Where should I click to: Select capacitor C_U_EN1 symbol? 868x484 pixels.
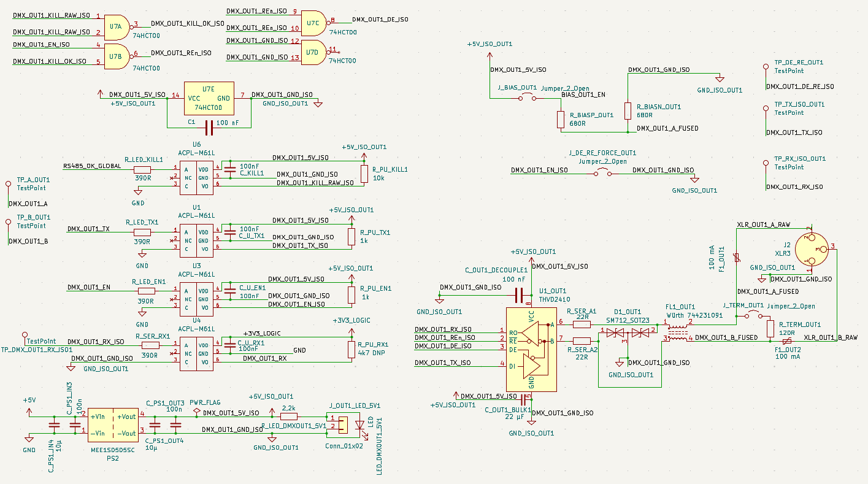230,291
